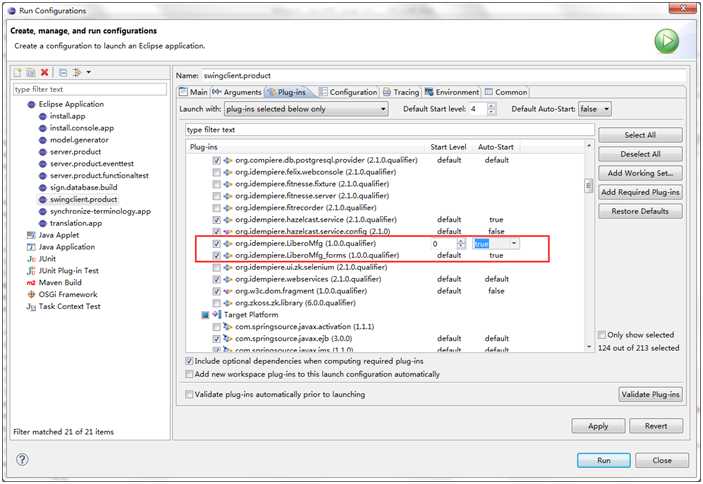Click the Target Platform node icon
The height and width of the screenshot is (484, 703).
(217, 315)
